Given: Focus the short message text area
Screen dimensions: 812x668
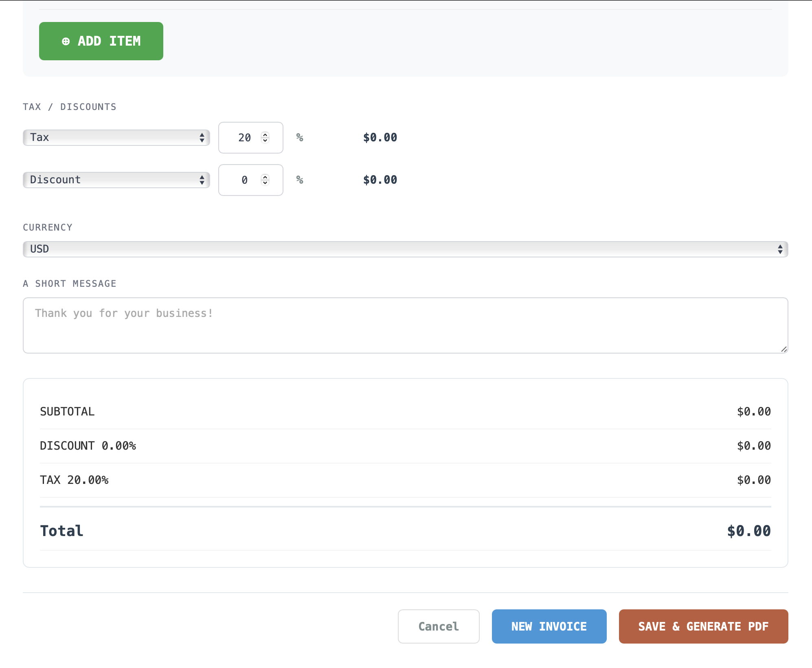Looking at the screenshot, I should pyautogui.click(x=406, y=325).
